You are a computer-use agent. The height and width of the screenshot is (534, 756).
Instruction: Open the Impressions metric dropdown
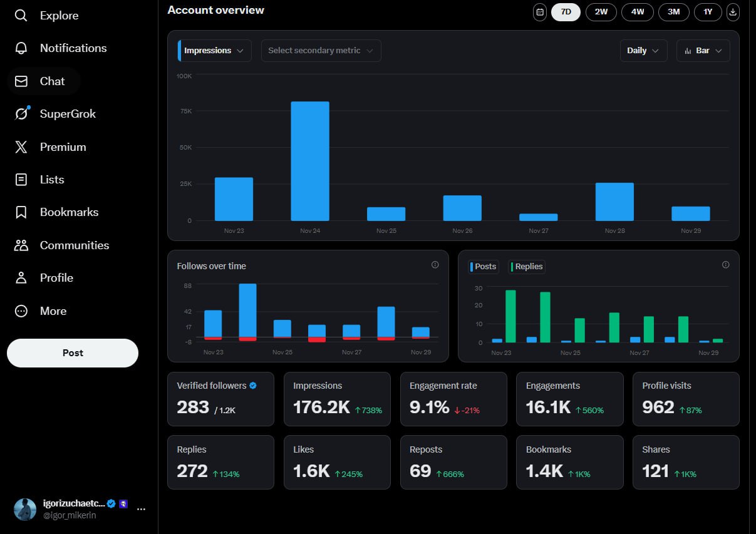215,51
